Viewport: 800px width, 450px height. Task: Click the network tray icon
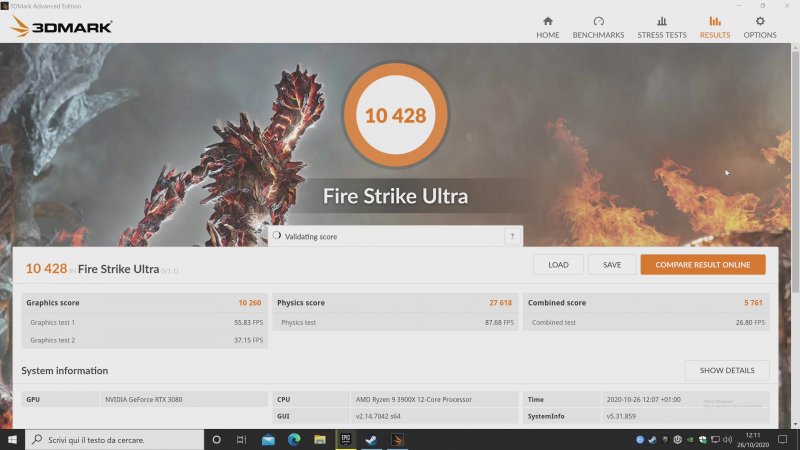click(715, 439)
